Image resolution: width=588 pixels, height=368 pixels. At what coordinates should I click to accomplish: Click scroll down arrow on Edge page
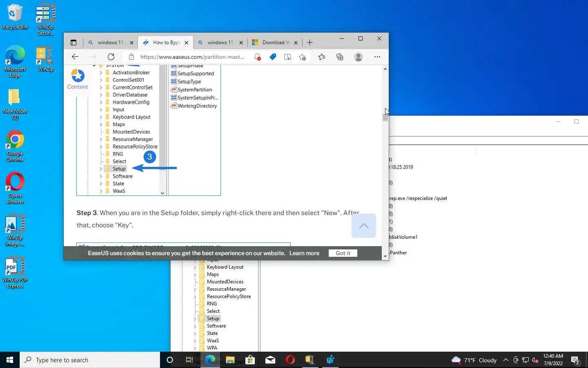tap(385, 256)
